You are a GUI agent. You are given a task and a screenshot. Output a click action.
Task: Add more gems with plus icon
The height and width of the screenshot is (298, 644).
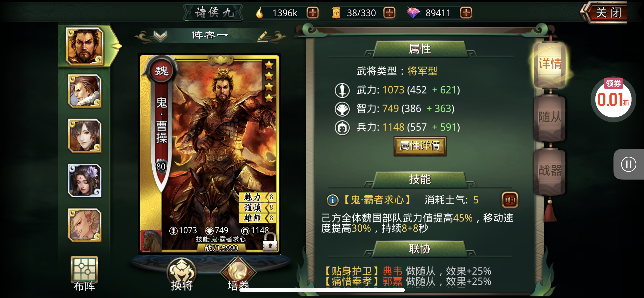[x=466, y=13]
